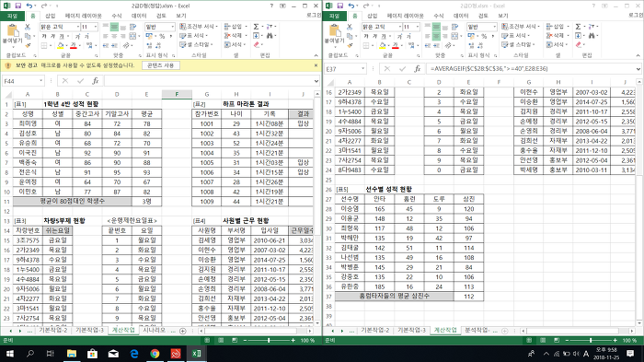
Task: Toggle left align in left Excel window
Action: (x=106, y=36)
